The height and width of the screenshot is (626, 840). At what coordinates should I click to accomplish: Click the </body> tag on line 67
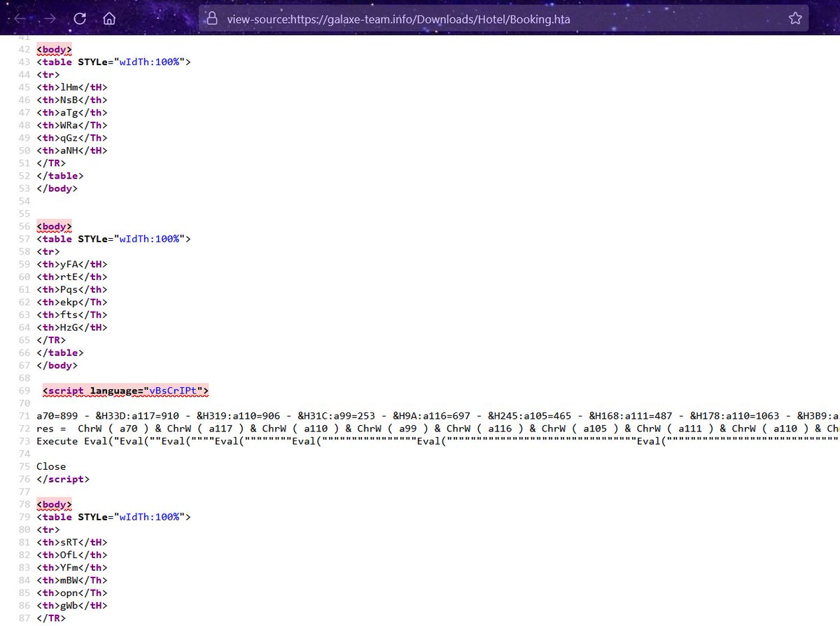pyautogui.click(x=57, y=366)
